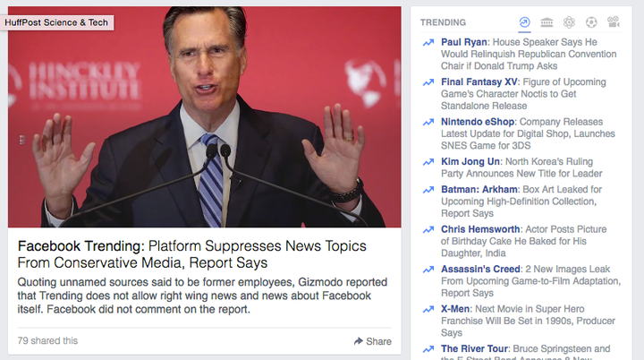Click the trend arrow beside Paul Ryan
Screen dimensions: 644x360
[428, 42]
